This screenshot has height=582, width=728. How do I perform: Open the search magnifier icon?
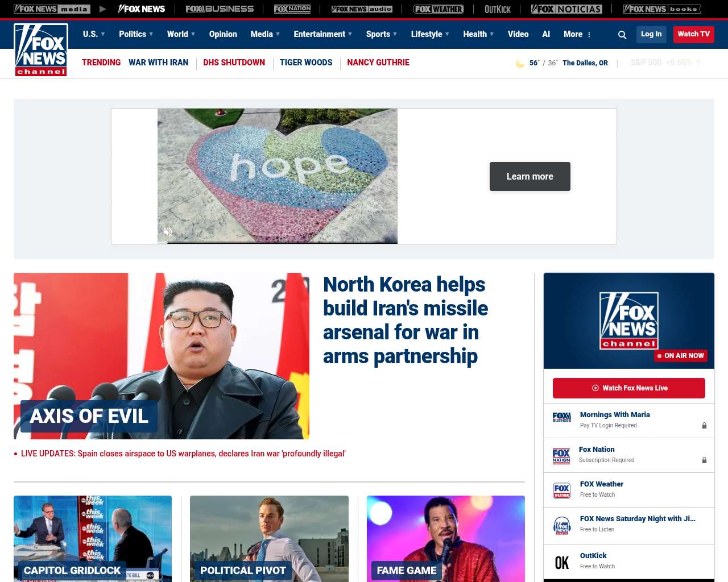click(622, 35)
